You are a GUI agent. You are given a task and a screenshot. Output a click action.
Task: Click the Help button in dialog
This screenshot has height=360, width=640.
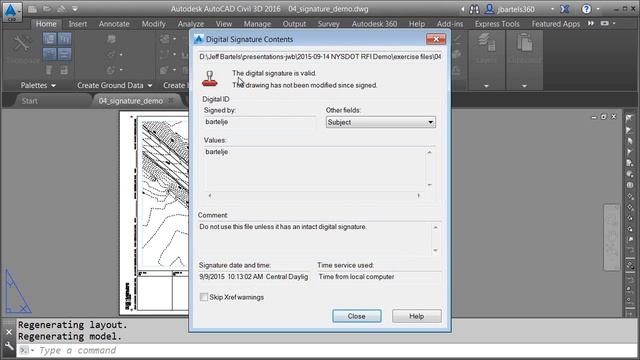(x=417, y=316)
